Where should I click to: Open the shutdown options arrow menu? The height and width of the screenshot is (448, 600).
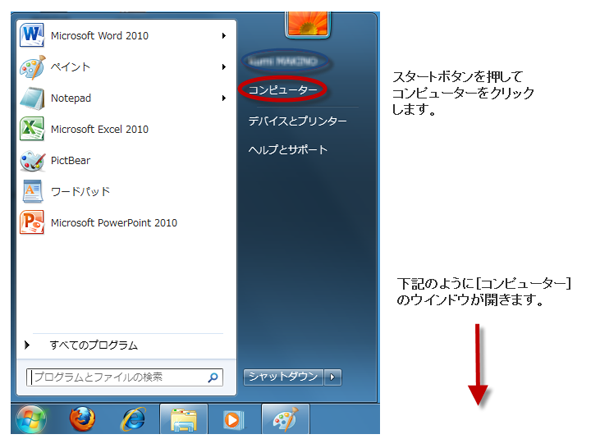tap(333, 377)
